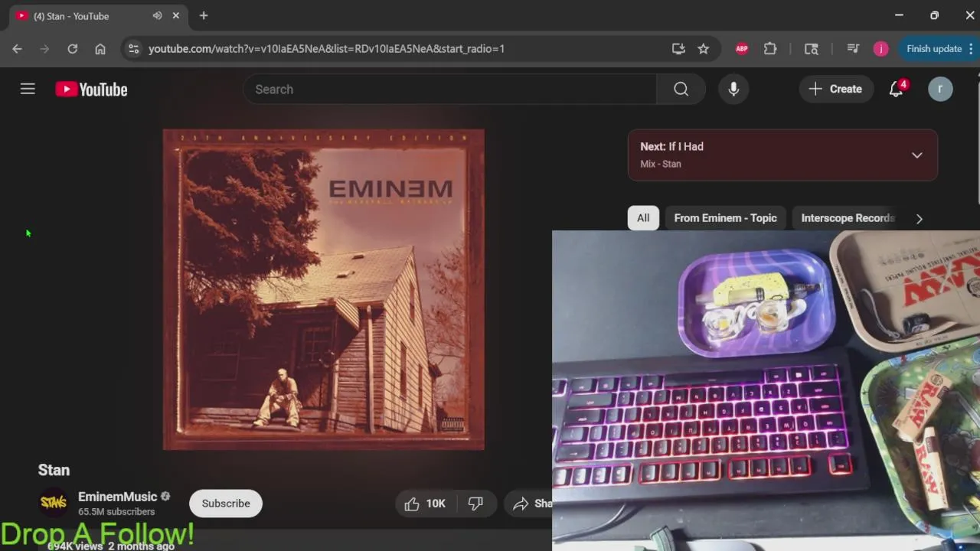View site information in address bar

coord(133,48)
